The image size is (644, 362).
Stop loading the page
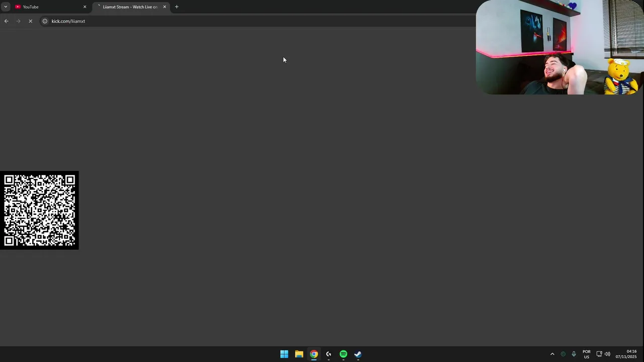coord(31,21)
